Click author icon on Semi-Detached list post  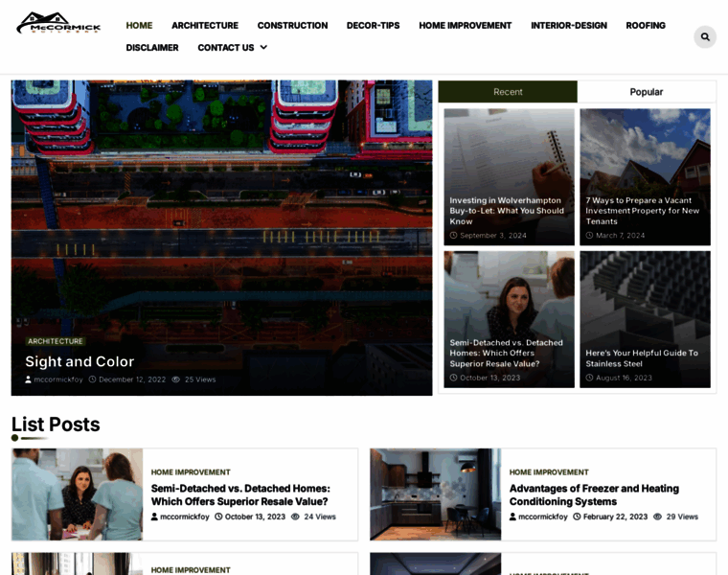(x=154, y=517)
